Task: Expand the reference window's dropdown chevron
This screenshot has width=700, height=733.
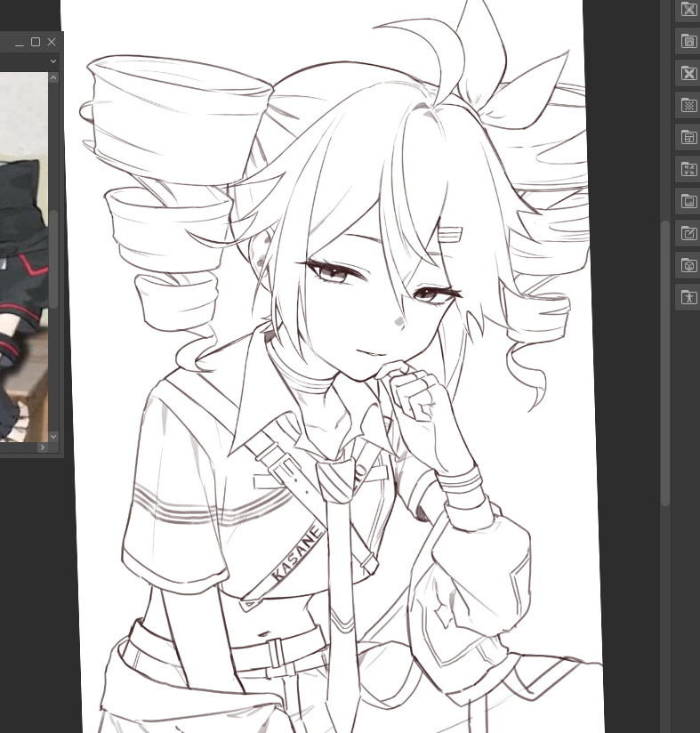Action: point(53,61)
